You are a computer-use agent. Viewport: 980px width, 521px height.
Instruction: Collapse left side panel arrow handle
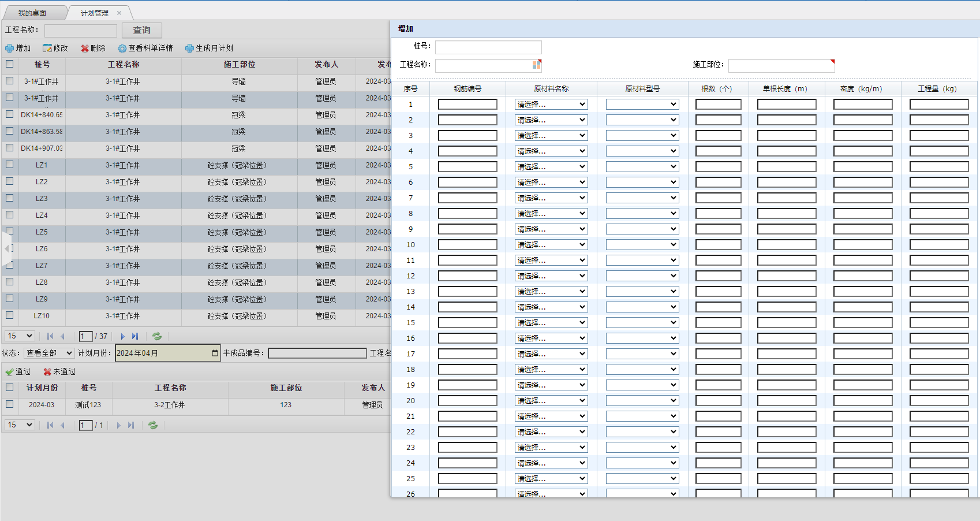(x=6, y=249)
